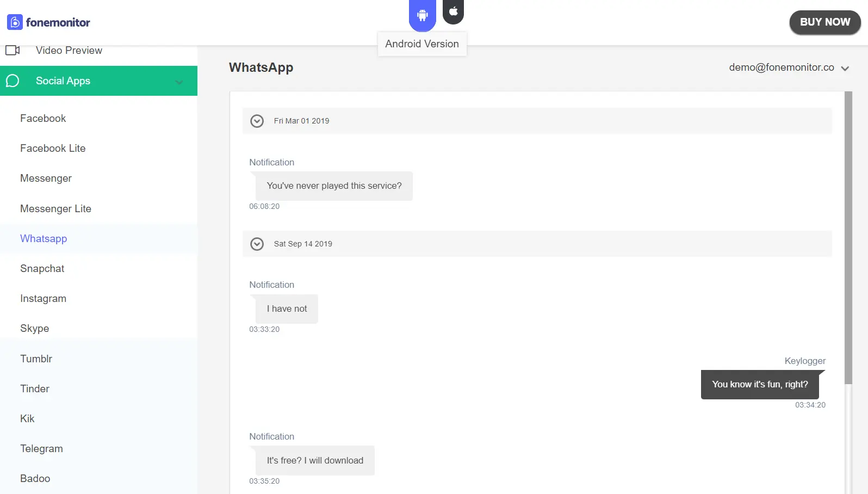Click the 03:35:20 timestamp
868x494 pixels.
coord(264,481)
